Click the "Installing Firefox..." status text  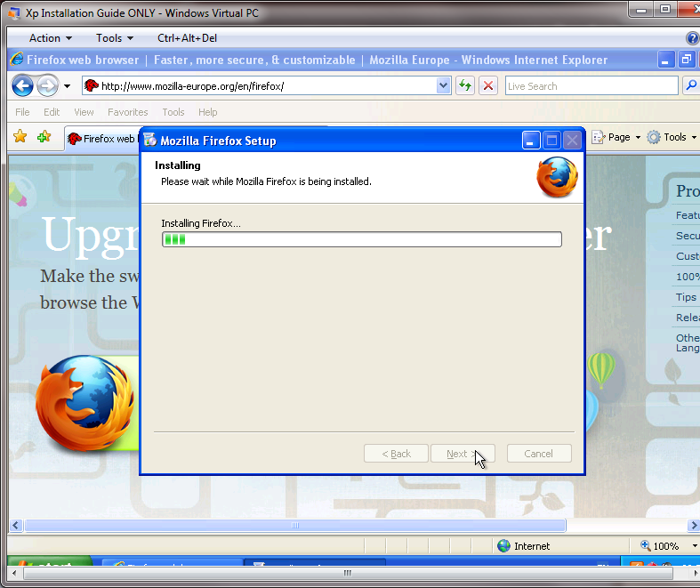pyautogui.click(x=201, y=223)
